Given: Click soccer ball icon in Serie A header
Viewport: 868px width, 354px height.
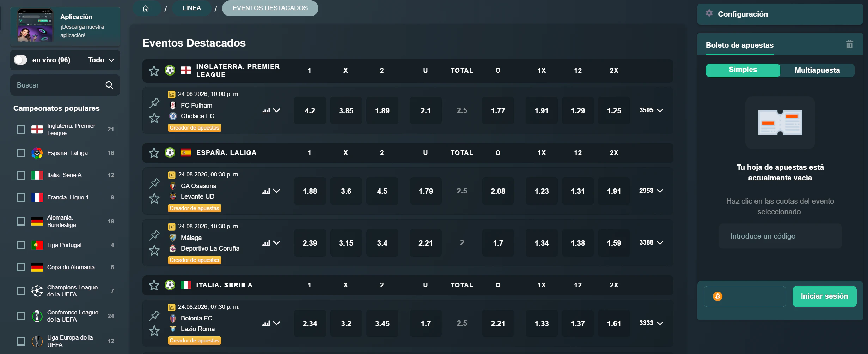Looking at the screenshot, I should point(170,285).
